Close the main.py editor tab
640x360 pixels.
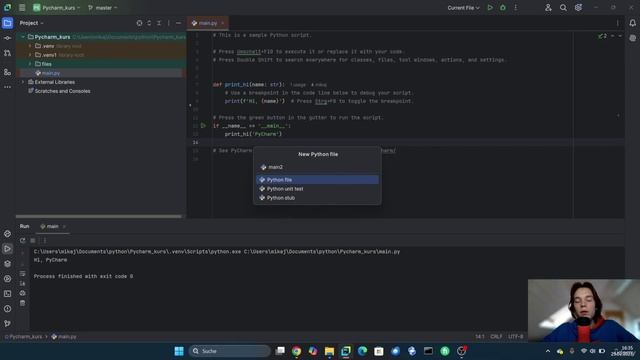[222, 23]
